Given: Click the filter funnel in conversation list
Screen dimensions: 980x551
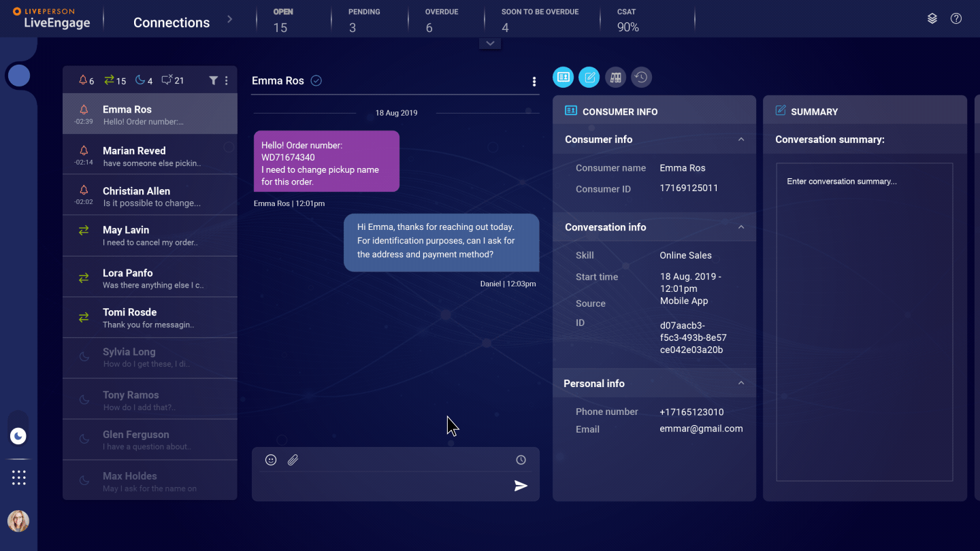Looking at the screenshot, I should pyautogui.click(x=213, y=80).
